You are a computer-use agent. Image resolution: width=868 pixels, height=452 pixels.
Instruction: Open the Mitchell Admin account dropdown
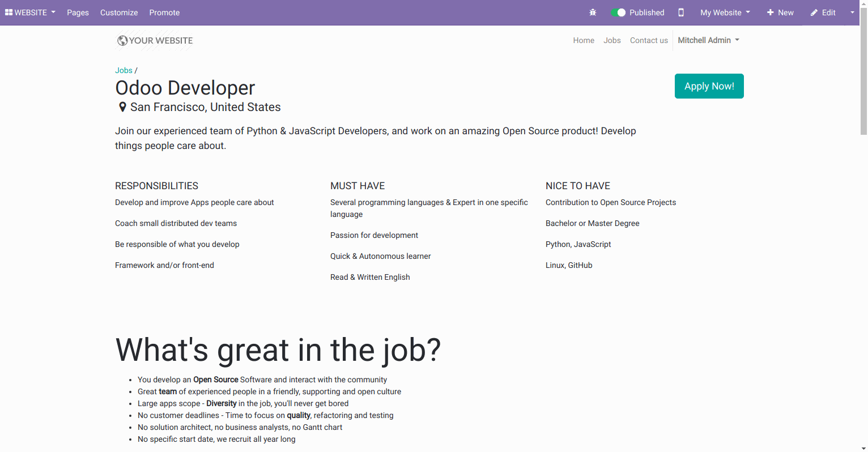pyautogui.click(x=708, y=40)
